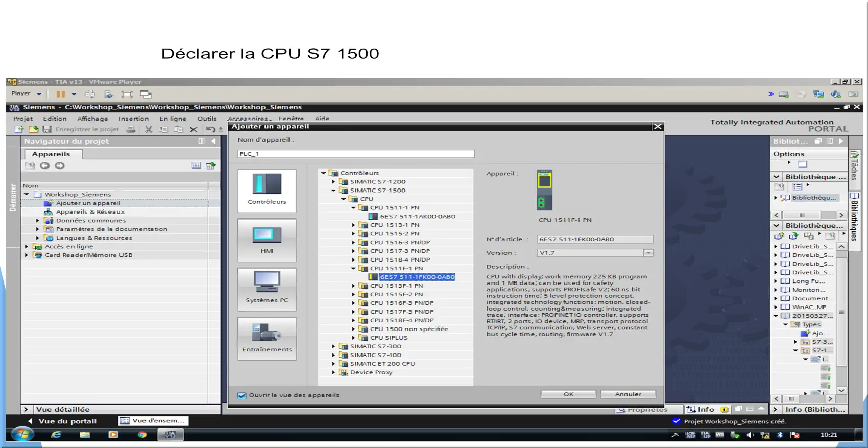The height and width of the screenshot is (448, 868).
Task: Expand SIMATIC S7-300 node
Action: point(333,346)
